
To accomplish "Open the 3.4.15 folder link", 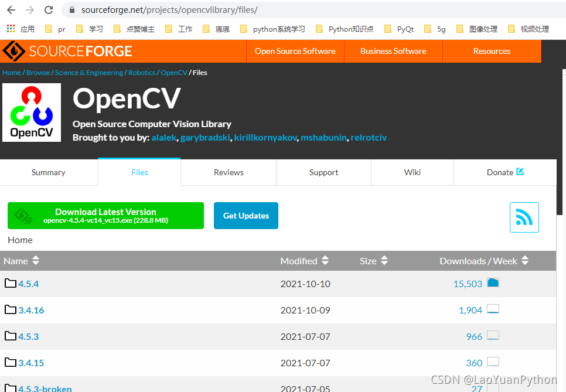I will point(31,363).
